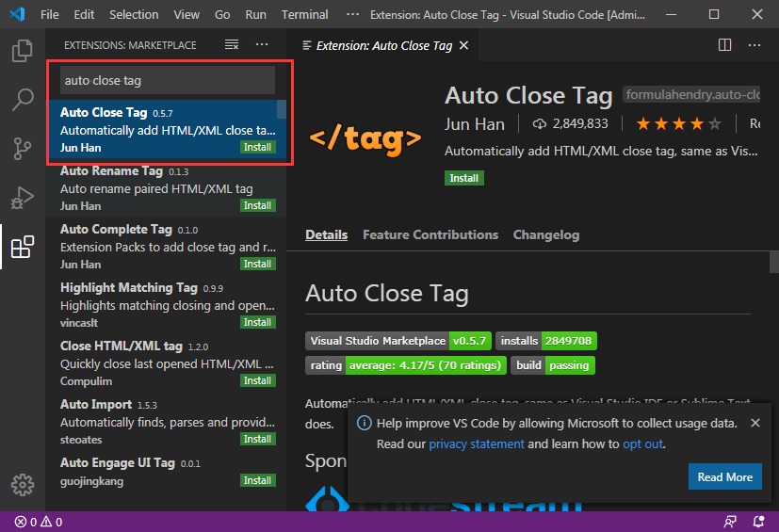Click the extension list scrollbar thumb
The height and width of the screenshot is (532, 779).
[x=282, y=110]
